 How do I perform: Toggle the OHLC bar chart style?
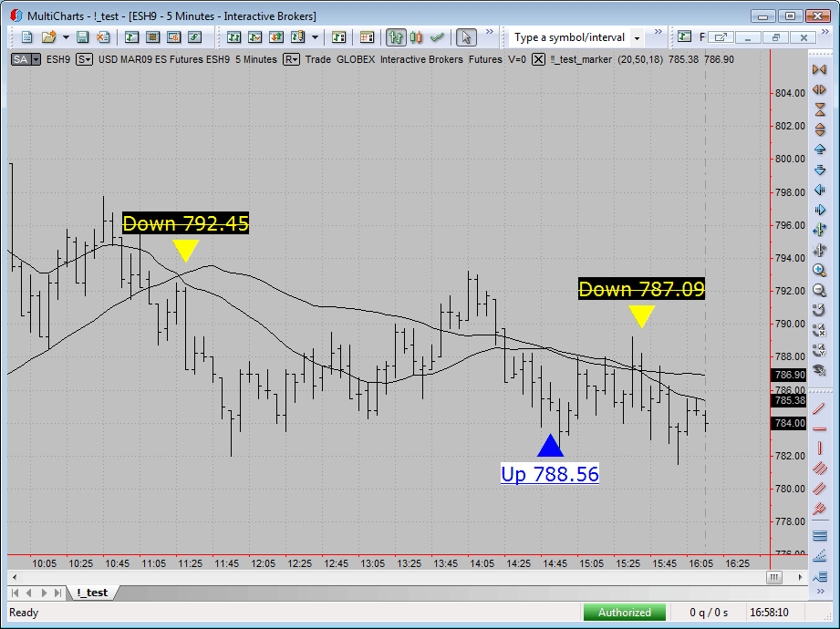pyautogui.click(x=396, y=37)
